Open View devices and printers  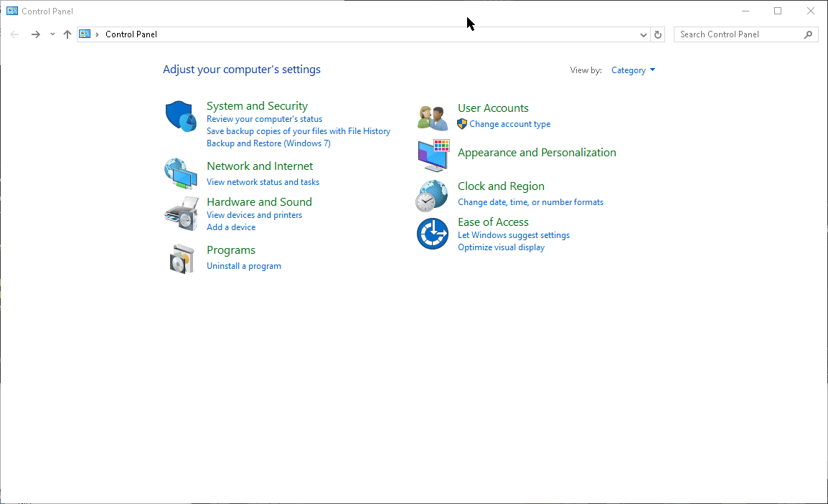pos(255,215)
